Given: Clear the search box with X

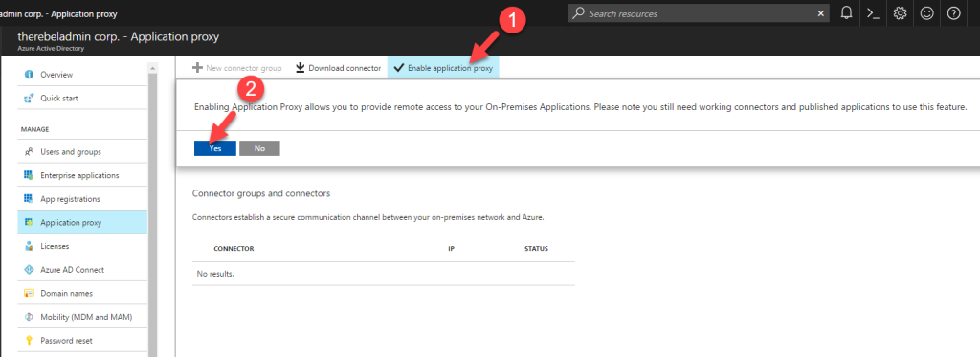Looking at the screenshot, I should coord(820,13).
